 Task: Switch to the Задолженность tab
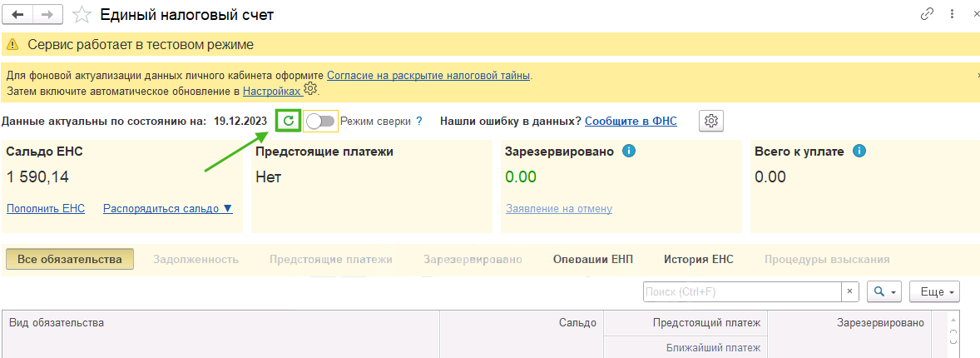click(x=196, y=259)
